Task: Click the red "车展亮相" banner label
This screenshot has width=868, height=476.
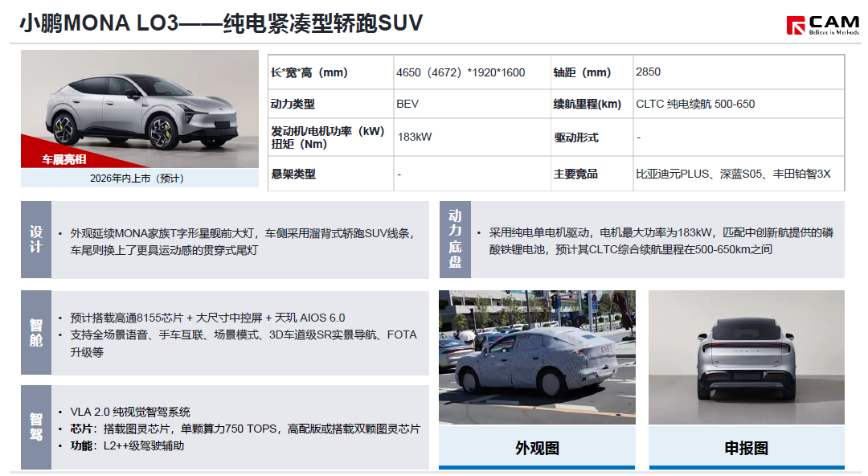Action: tap(63, 159)
